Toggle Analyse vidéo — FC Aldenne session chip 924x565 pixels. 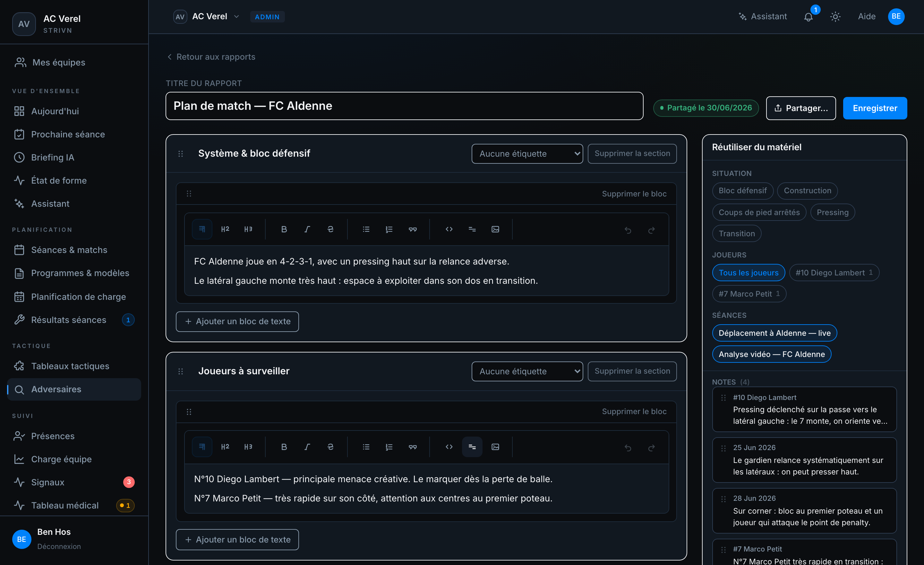771,354
